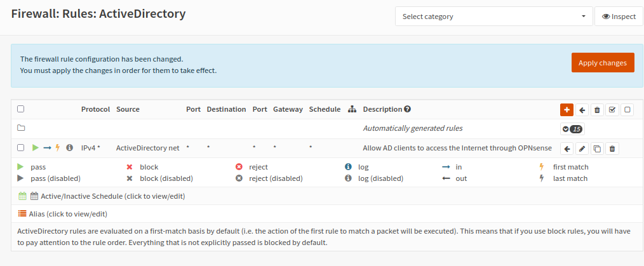Open the Select category dropdown
The width and height of the screenshot is (644, 266).
[x=493, y=17]
